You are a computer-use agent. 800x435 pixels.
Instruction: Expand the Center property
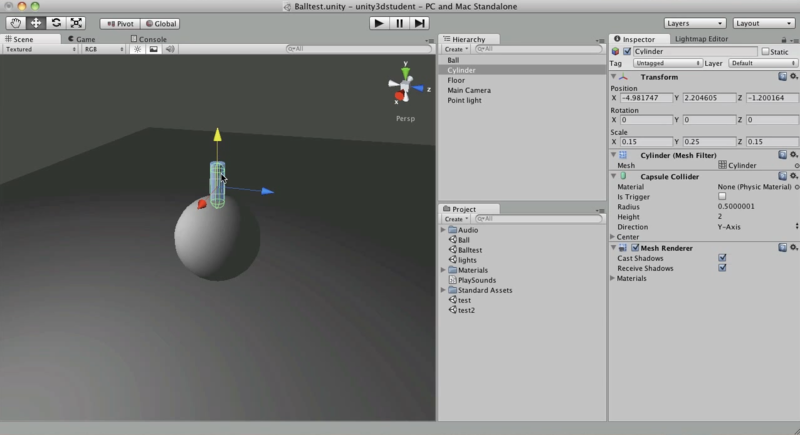tap(613, 237)
